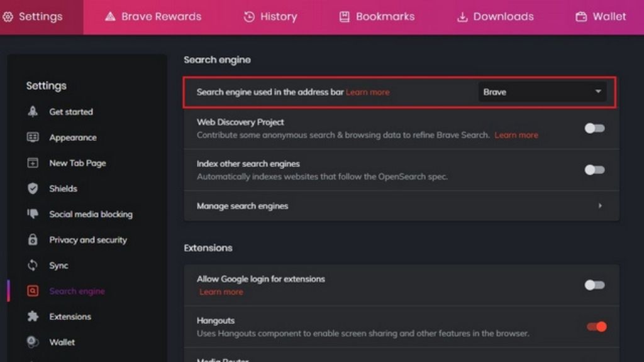This screenshot has height=362, width=644.
Task: Expand Manage search engines arrow
Action: pos(600,206)
